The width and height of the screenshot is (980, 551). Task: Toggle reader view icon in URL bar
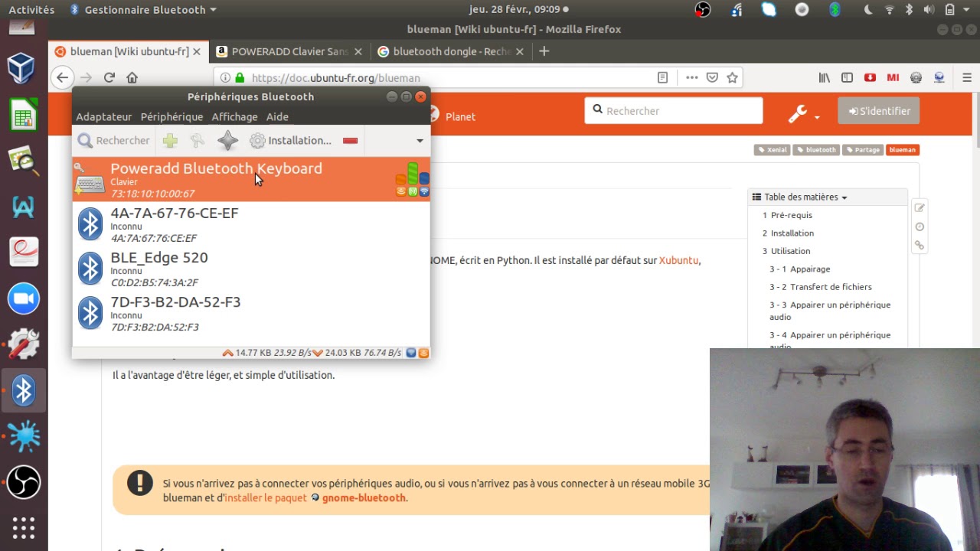[x=663, y=77]
